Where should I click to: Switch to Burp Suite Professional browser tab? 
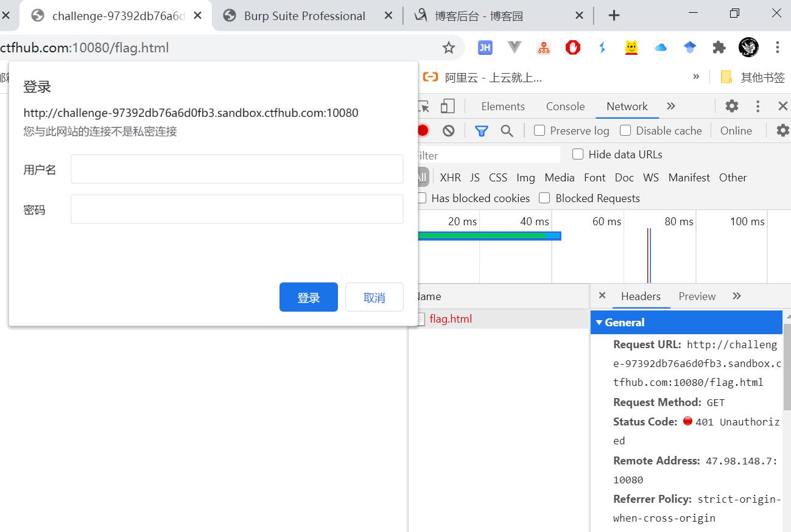(304, 16)
